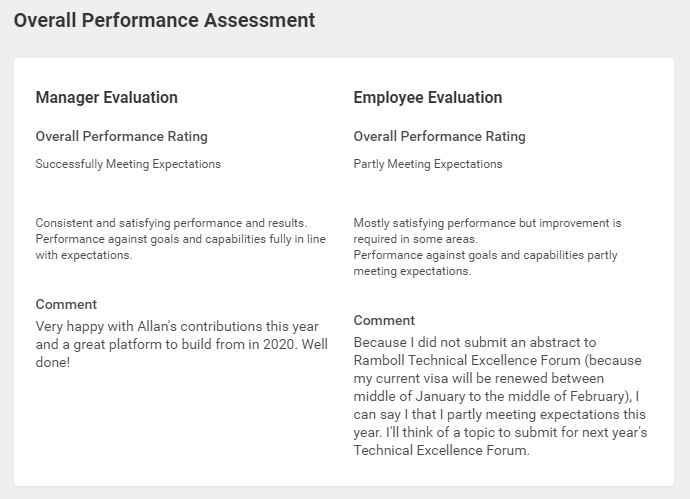The image size is (690, 499).
Task: Click the final 'Technical Excellence Forum.' line
Action: coord(441,450)
